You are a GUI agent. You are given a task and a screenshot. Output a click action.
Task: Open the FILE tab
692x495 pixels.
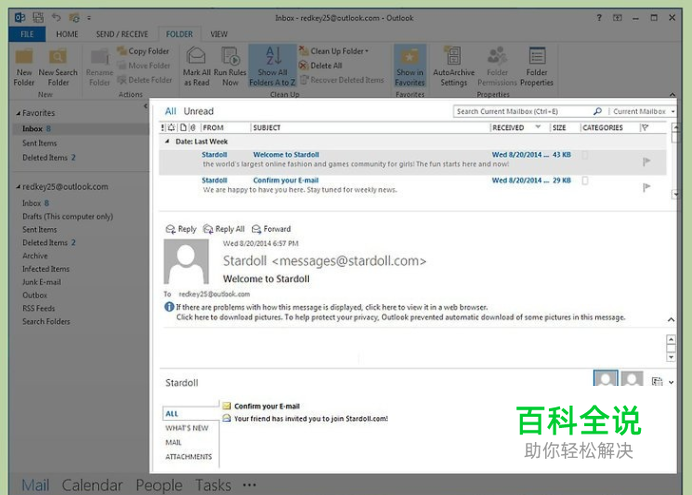coord(27,34)
